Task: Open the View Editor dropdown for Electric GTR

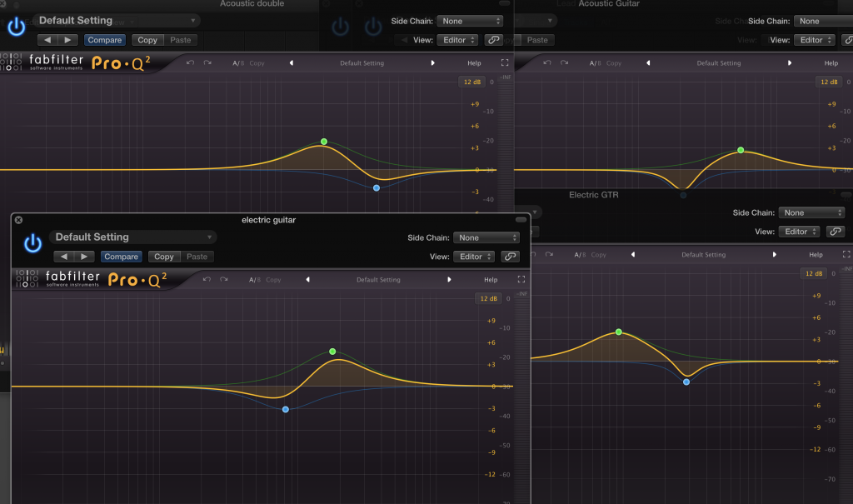Action: pyautogui.click(x=798, y=232)
